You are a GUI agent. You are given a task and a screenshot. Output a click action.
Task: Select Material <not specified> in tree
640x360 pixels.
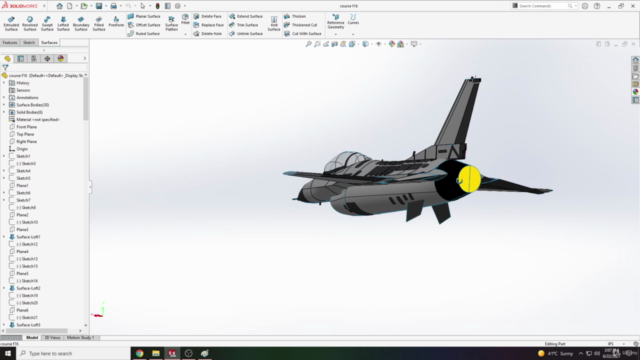click(34, 120)
